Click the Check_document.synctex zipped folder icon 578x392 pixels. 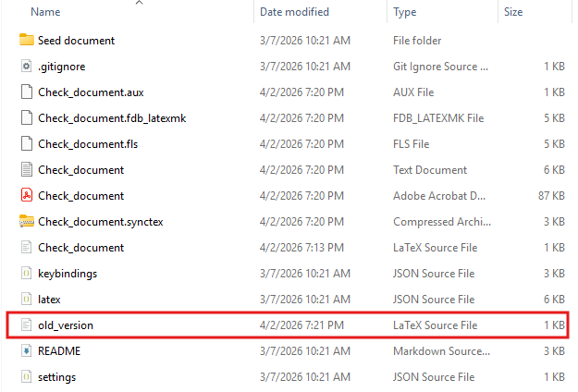pyautogui.click(x=27, y=221)
